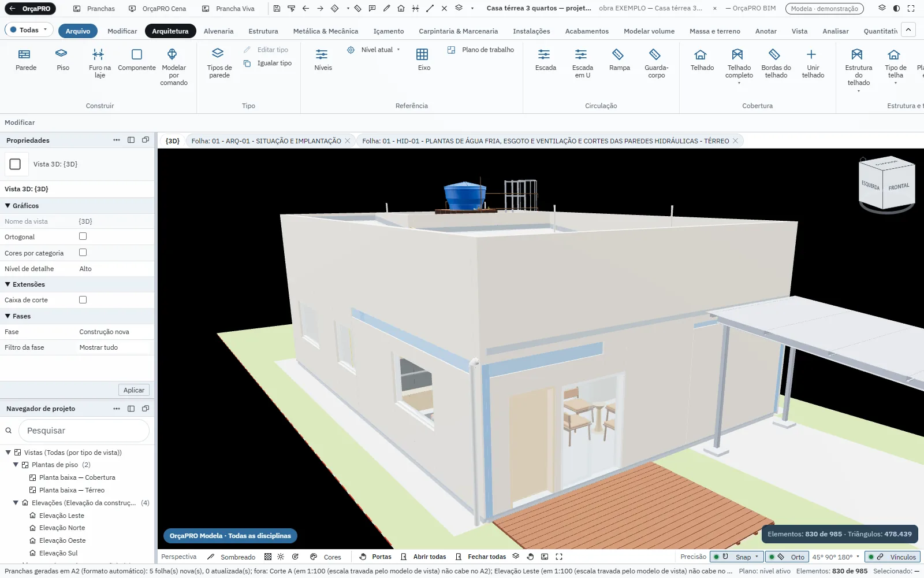The width and height of the screenshot is (924, 578).
Task: Pick the Componente tool
Action: (137, 60)
